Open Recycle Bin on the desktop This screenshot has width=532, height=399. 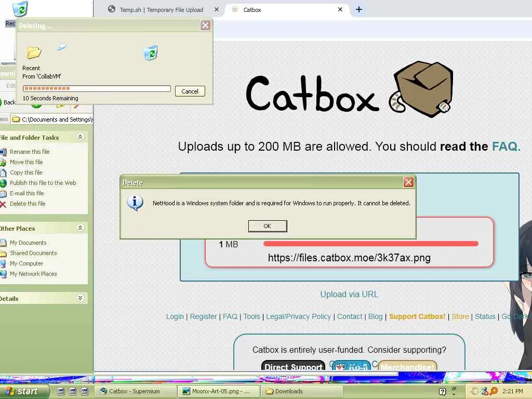[x=20, y=9]
